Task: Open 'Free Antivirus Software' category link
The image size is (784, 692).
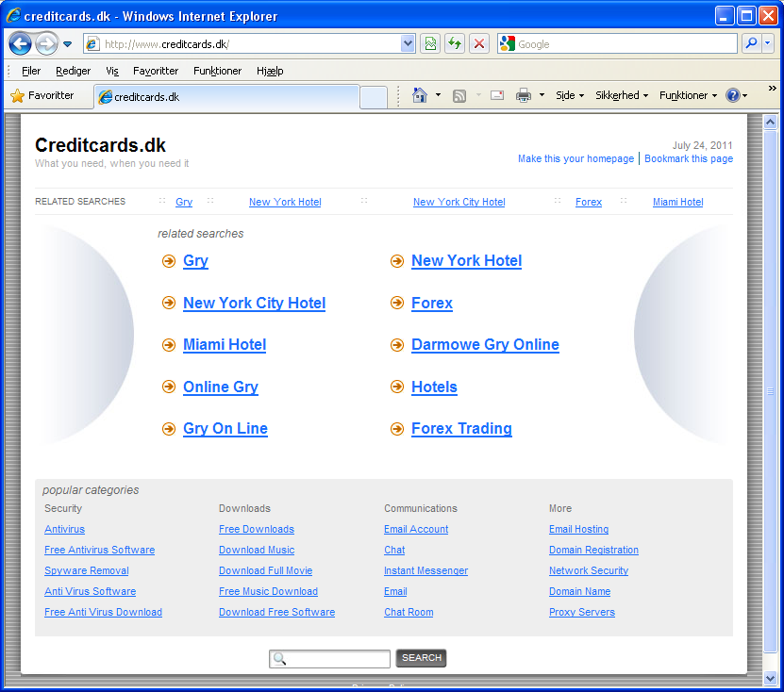Action: click(x=99, y=550)
